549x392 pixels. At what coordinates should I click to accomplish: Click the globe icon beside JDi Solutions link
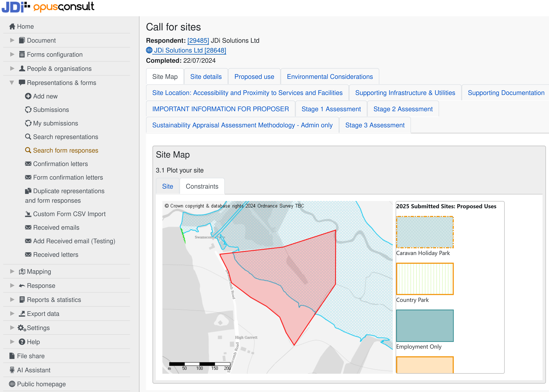tap(149, 50)
